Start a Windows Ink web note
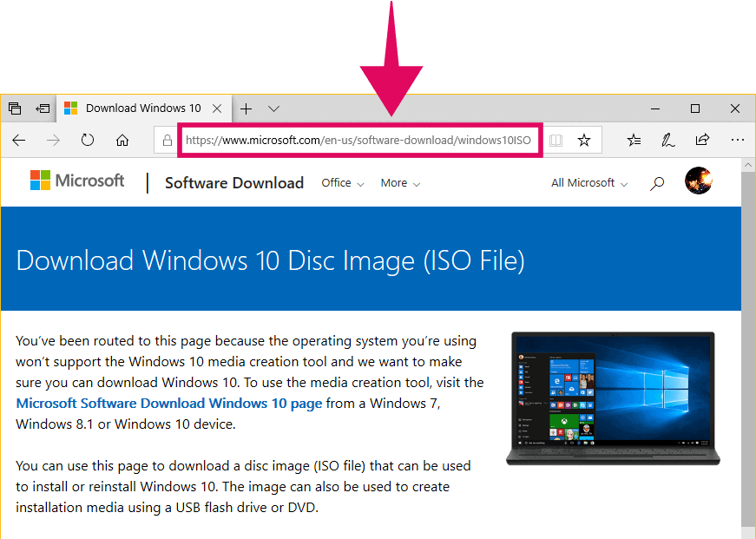 click(x=667, y=139)
